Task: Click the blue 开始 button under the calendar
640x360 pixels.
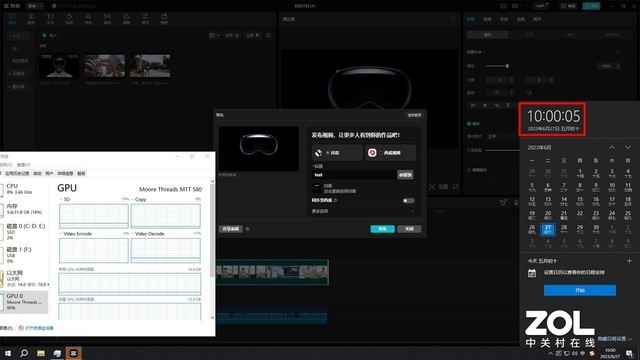Action: (580, 290)
